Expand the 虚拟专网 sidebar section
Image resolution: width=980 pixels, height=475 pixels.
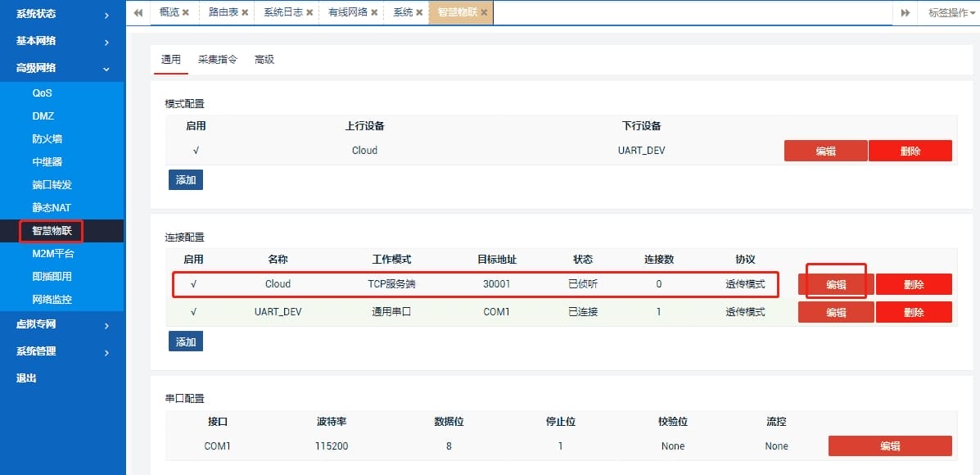point(36,323)
